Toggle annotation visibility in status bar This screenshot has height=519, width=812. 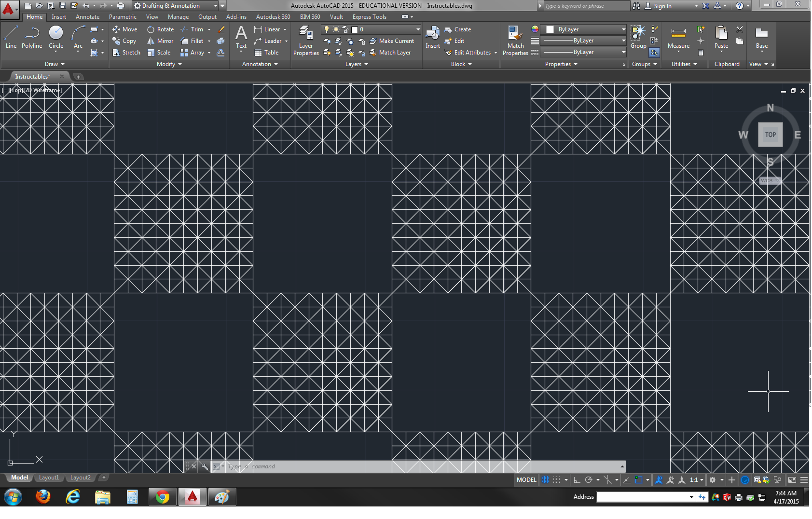pos(659,480)
